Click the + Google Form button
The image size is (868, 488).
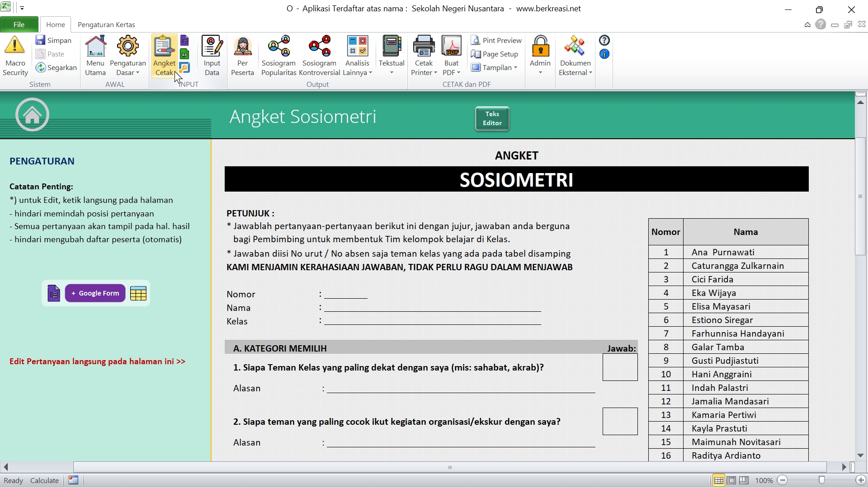[95, 293]
